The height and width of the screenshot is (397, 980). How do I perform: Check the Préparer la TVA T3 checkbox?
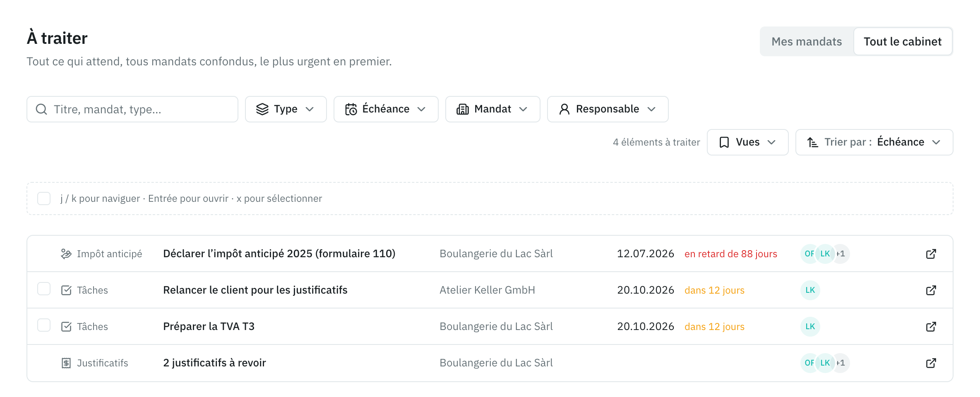[44, 325]
